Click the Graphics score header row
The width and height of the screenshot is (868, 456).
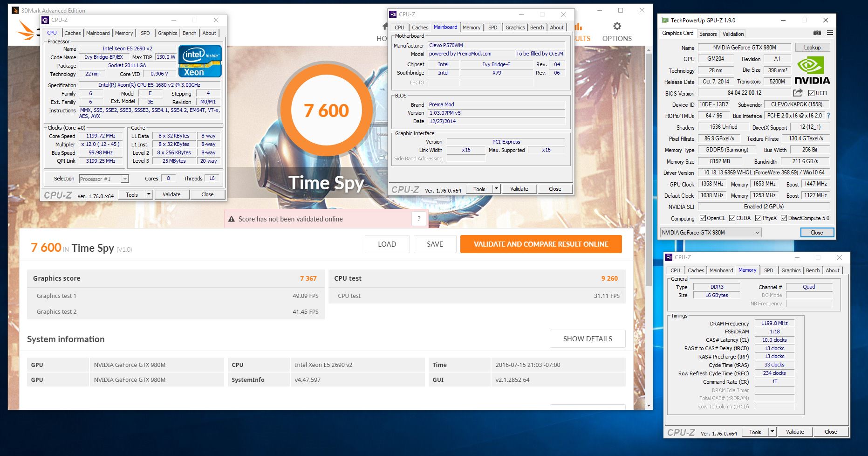(x=176, y=278)
